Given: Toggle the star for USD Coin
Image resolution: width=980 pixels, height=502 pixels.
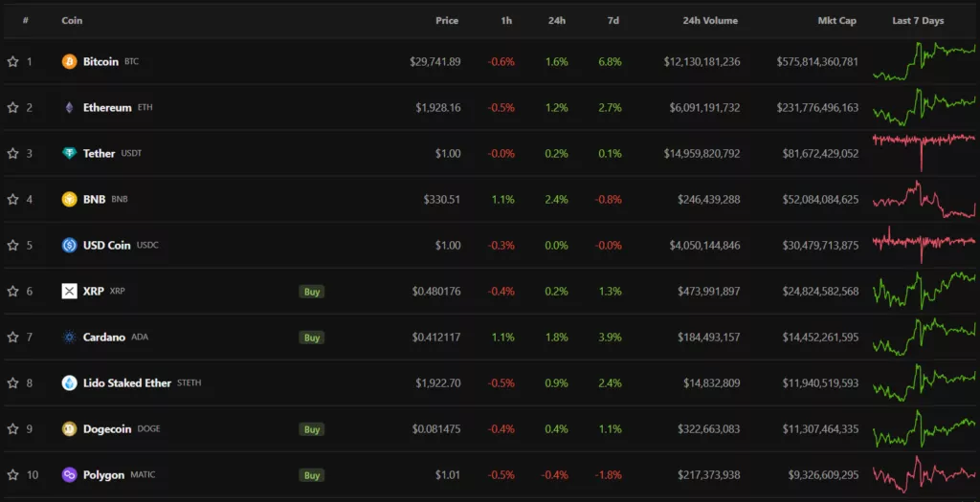Looking at the screenshot, I should tap(12, 245).
